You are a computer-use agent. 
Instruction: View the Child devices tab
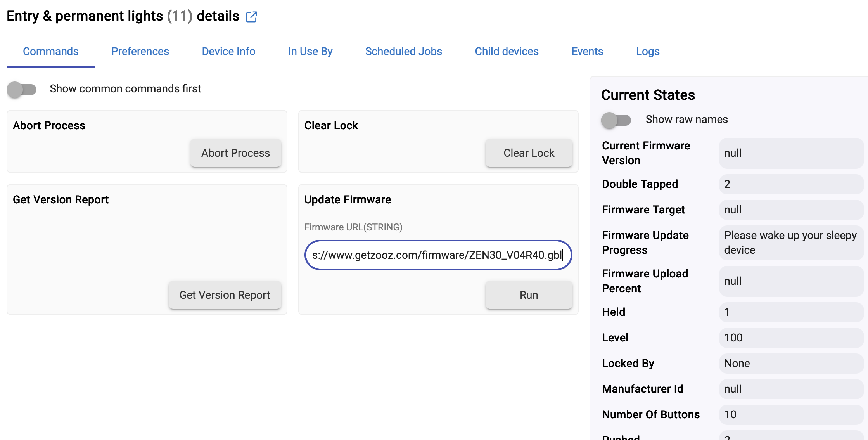[507, 52]
